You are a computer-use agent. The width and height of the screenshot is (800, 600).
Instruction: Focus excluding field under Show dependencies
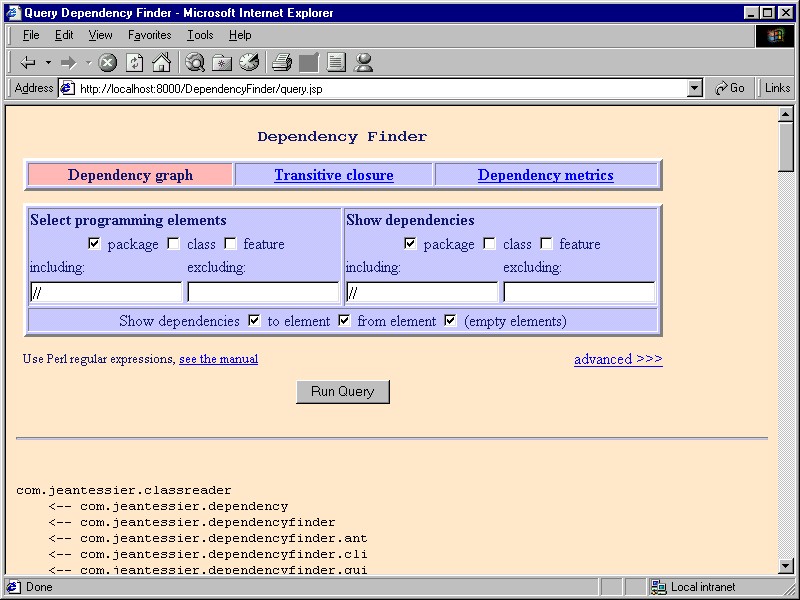(579, 292)
